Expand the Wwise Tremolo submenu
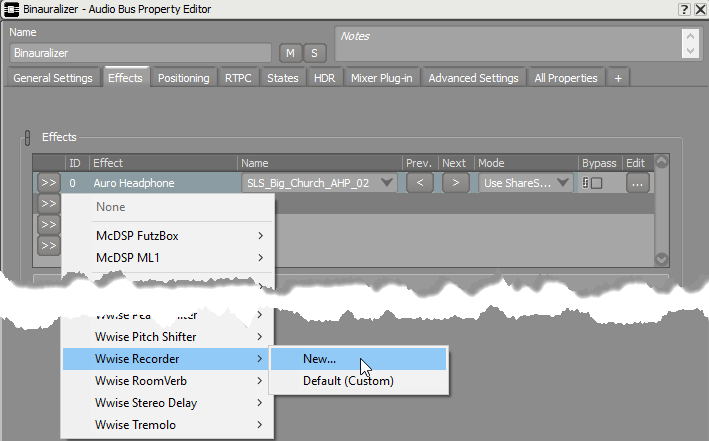 click(168, 425)
